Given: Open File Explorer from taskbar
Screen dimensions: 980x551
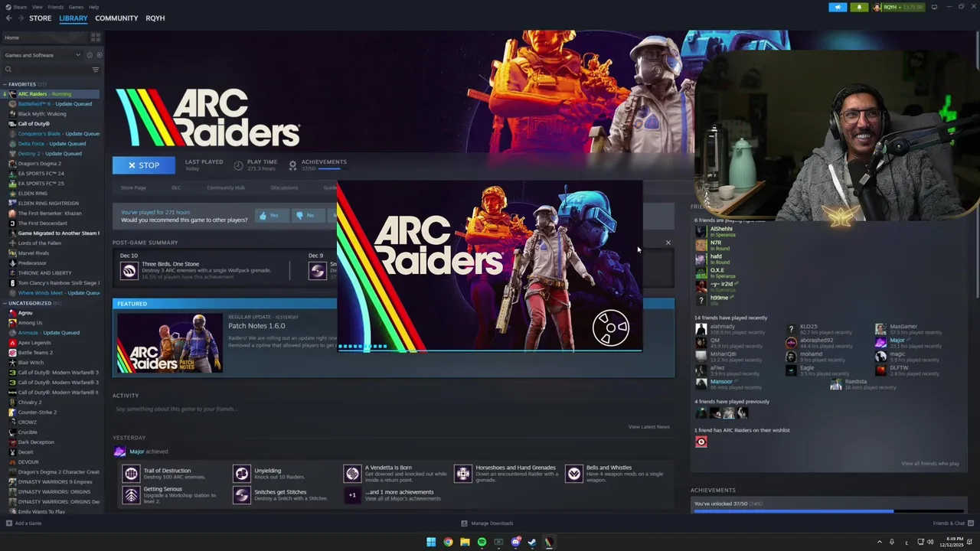Looking at the screenshot, I should point(465,542).
